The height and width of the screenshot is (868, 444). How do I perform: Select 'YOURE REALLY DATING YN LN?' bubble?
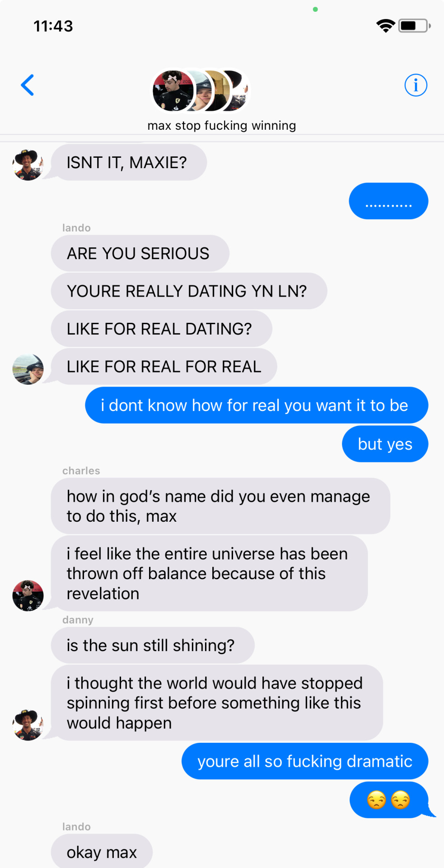[x=189, y=291]
